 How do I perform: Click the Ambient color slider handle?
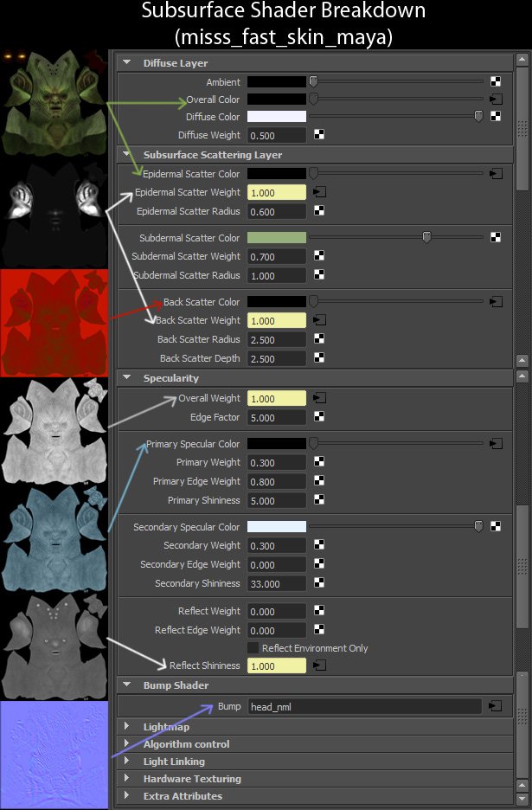(313, 81)
